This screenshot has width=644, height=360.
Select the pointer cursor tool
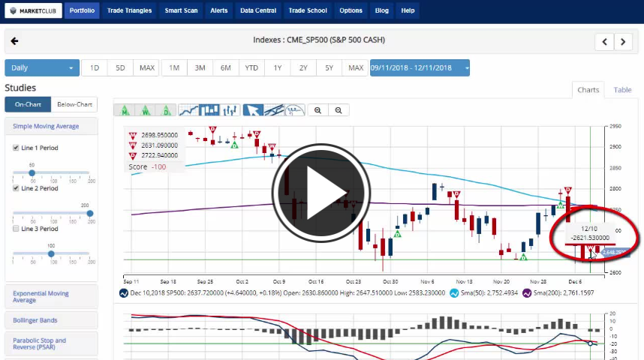253,110
